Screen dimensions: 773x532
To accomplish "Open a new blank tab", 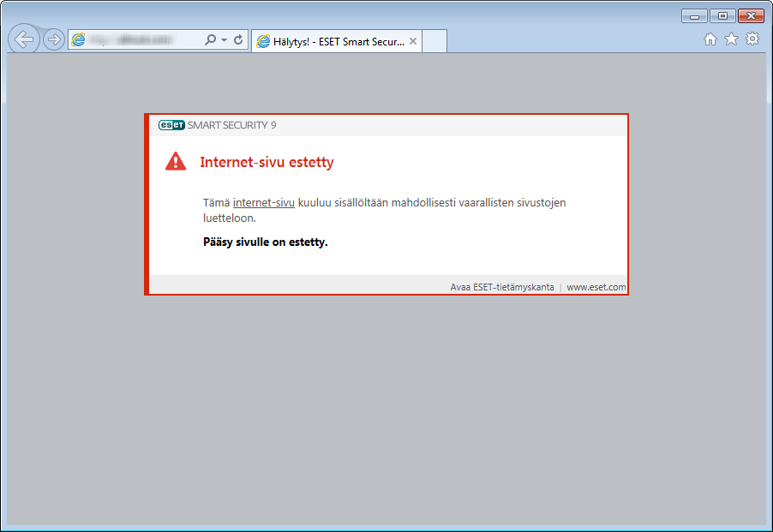I will [x=434, y=41].
